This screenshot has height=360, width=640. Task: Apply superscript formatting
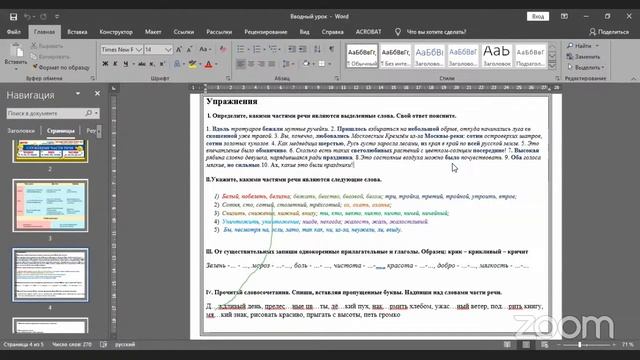pyautogui.click(x=162, y=64)
